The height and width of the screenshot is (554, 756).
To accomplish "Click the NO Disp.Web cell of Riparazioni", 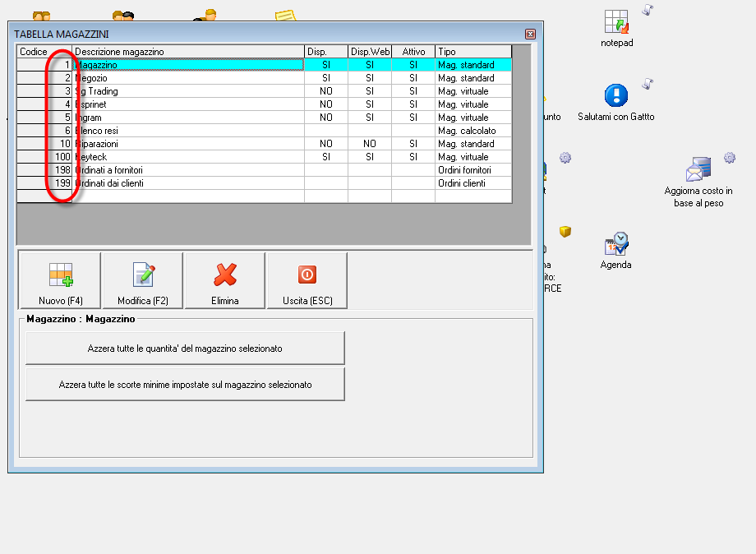I will click(x=370, y=144).
